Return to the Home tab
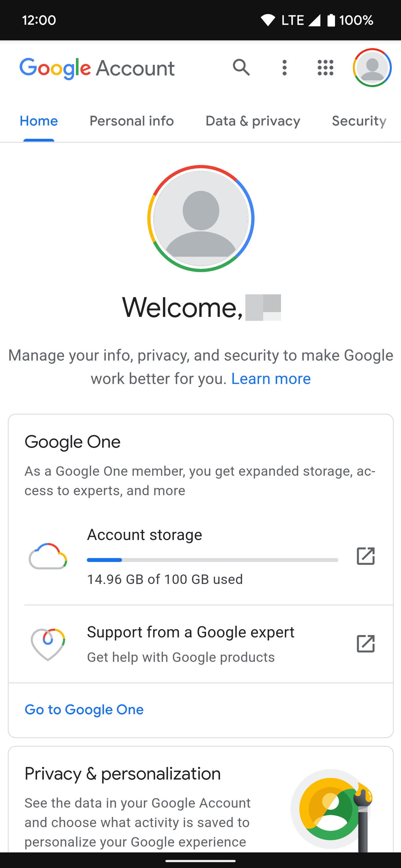401x868 pixels. coord(39,121)
